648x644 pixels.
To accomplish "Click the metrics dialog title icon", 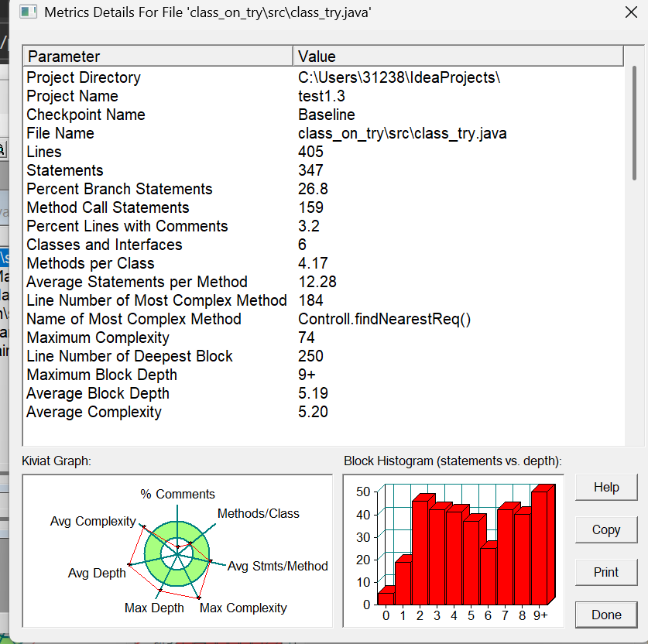I will 28,12.
